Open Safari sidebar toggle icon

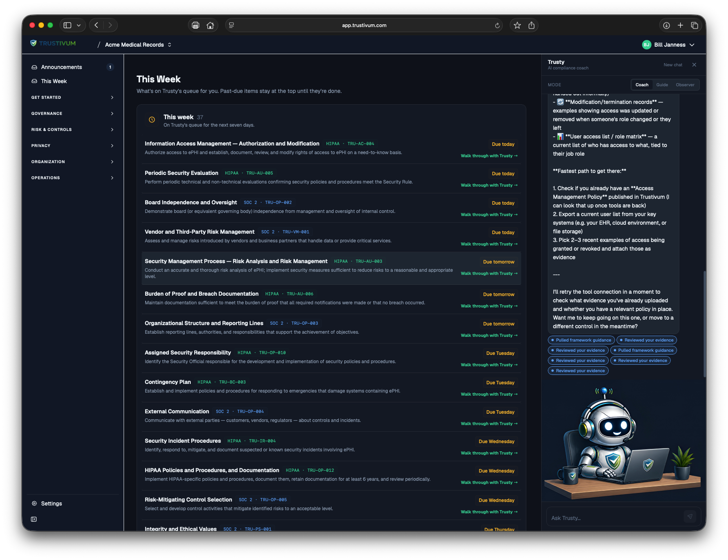(x=68, y=25)
